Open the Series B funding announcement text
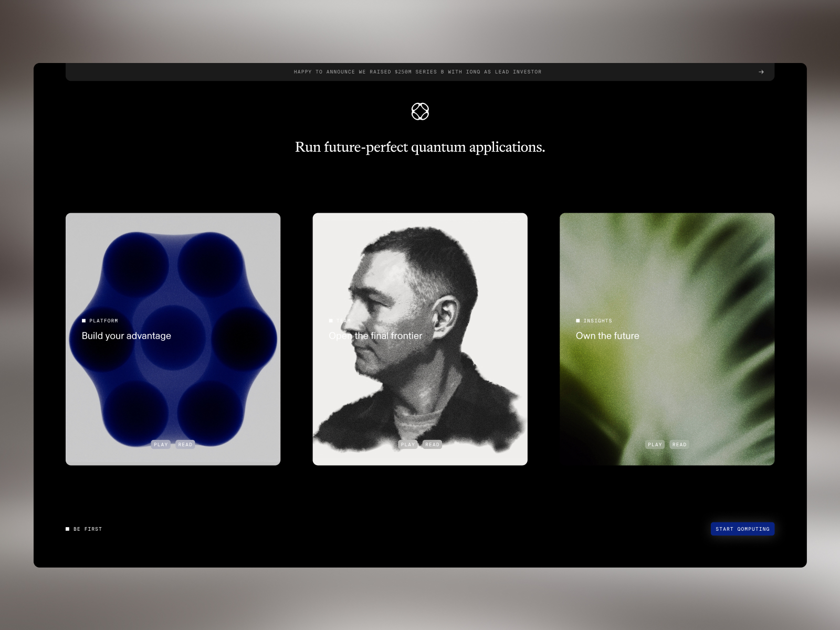Viewport: 840px width, 630px height. [x=417, y=72]
